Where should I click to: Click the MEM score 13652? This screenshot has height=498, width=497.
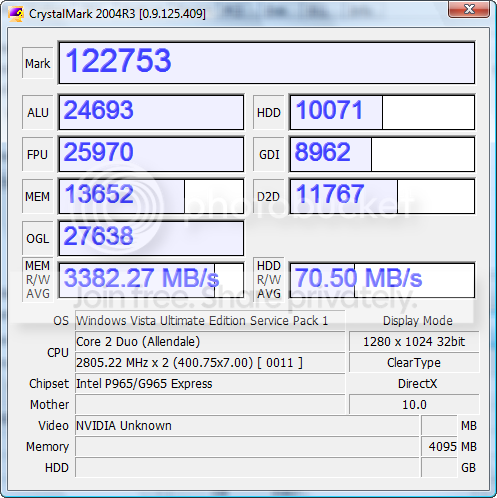coord(151,196)
